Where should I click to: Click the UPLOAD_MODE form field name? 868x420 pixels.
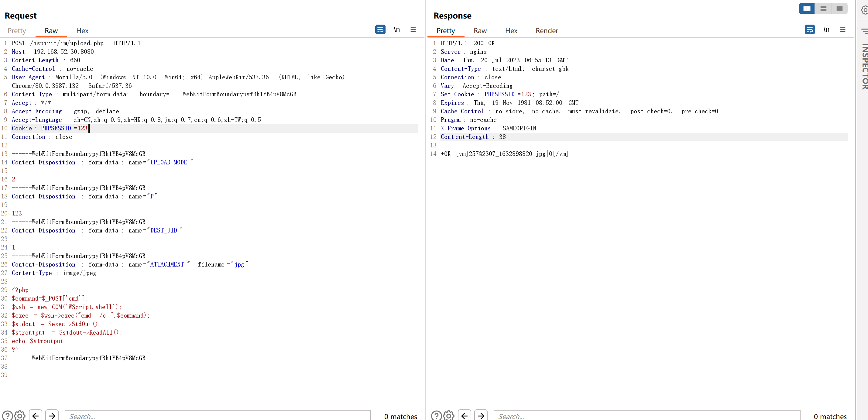click(169, 163)
